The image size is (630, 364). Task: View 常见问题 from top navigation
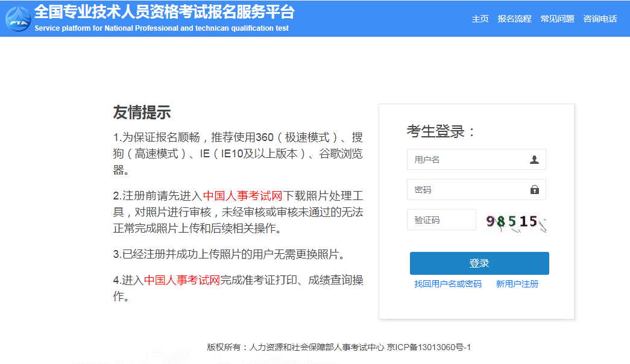(556, 19)
